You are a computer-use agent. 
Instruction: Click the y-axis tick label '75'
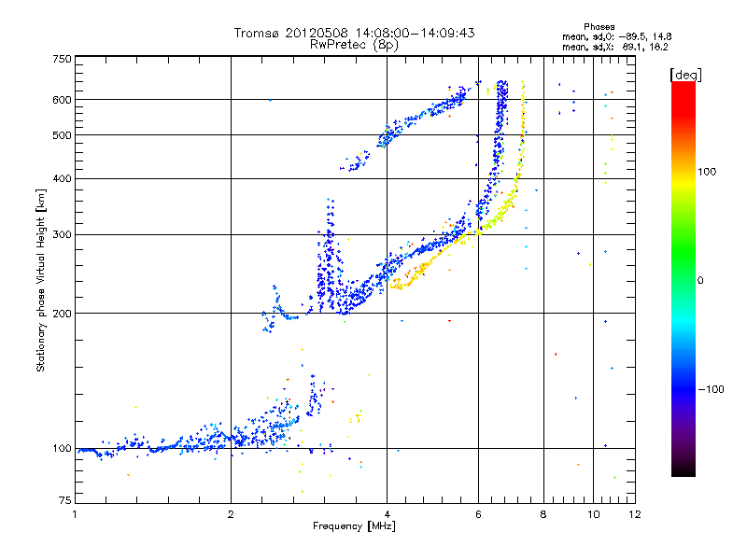(65, 500)
